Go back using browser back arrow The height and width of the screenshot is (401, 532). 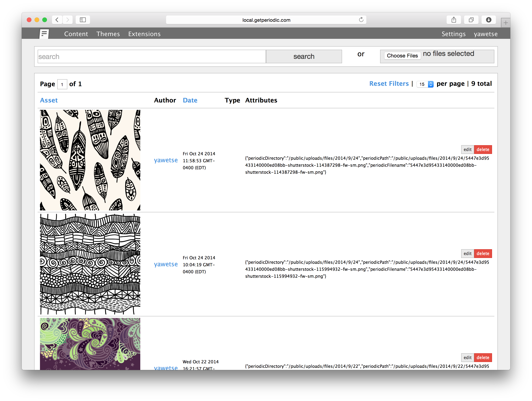click(x=57, y=20)
